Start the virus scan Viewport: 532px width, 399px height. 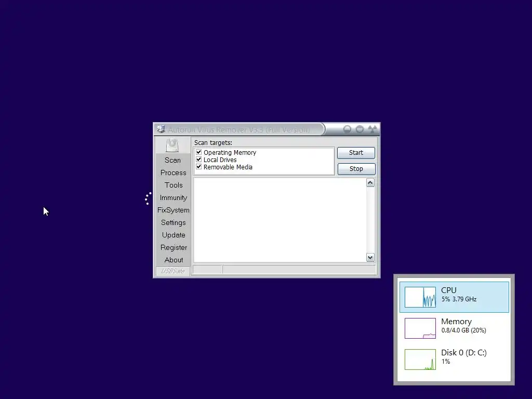coord(356,153)
